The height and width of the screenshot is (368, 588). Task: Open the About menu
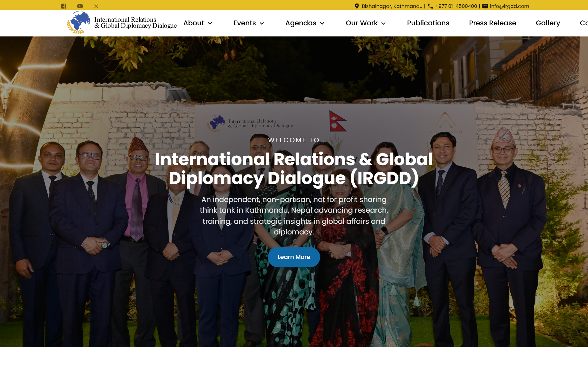click(x=194, y=23)
